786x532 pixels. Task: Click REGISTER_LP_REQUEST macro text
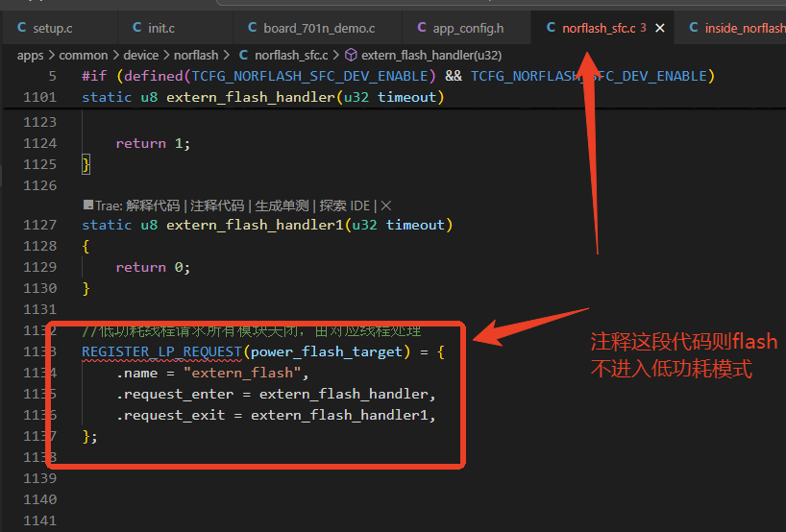[161, 352]
